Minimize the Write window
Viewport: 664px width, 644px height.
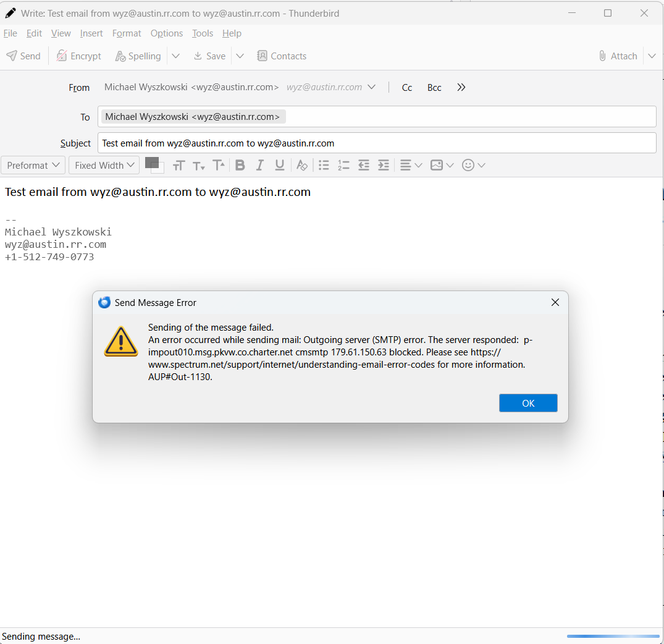click(x=572, y=13)
